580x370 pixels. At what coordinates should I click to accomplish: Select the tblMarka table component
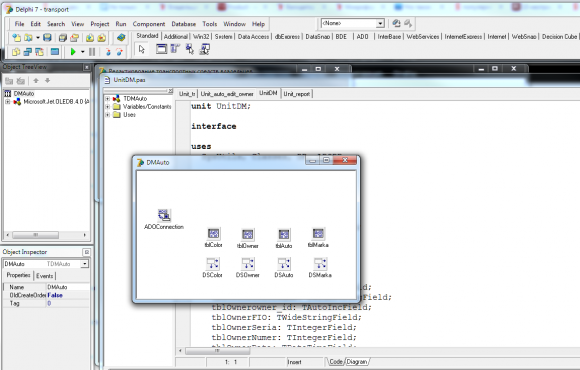(x=318, y=233)
